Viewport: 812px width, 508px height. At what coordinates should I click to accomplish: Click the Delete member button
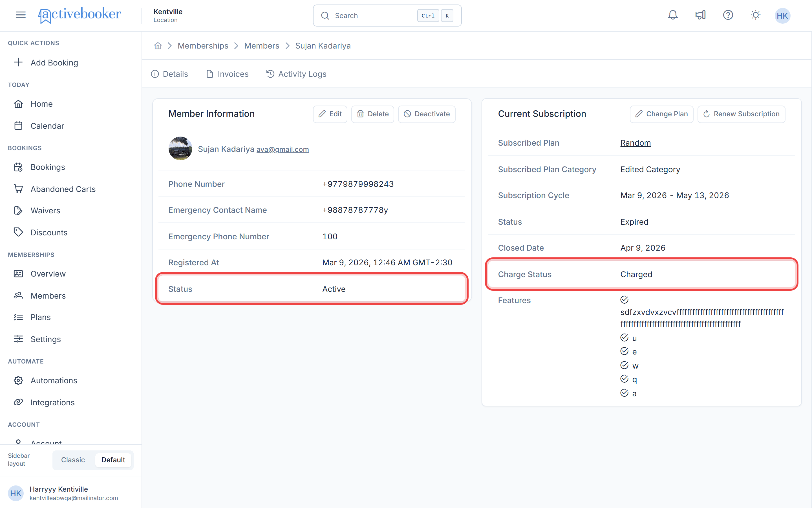(x=372, y=114)
